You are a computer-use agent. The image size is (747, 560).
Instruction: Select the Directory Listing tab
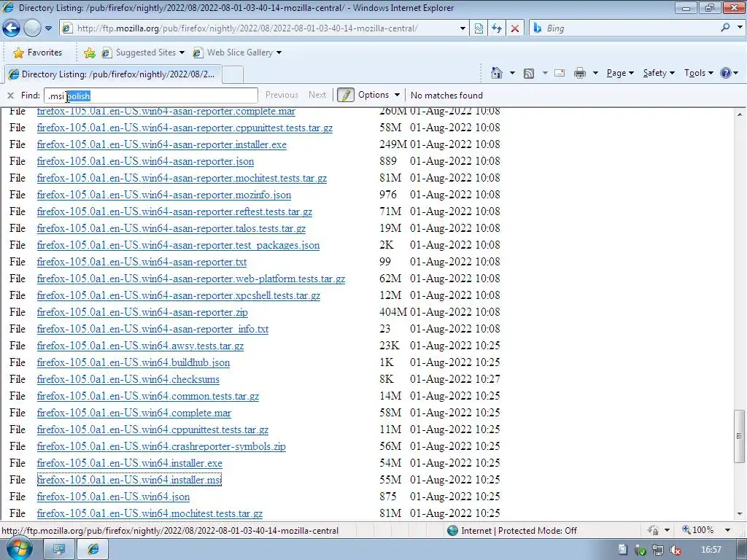[113, 74]
